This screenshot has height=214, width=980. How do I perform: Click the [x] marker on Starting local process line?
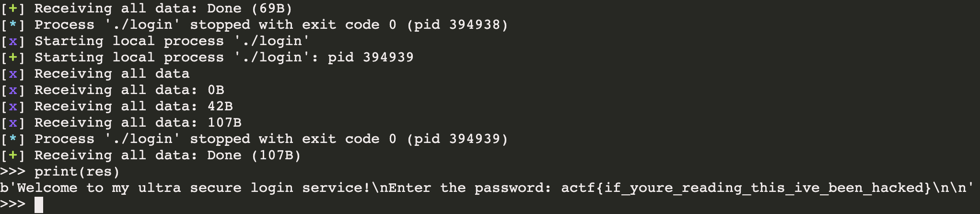pos(13,41)
